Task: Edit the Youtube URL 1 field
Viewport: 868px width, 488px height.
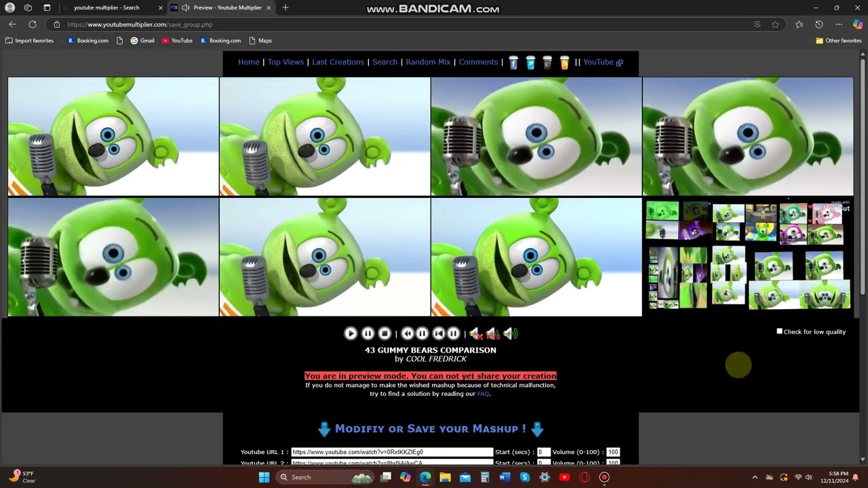Action: (392, 452)
